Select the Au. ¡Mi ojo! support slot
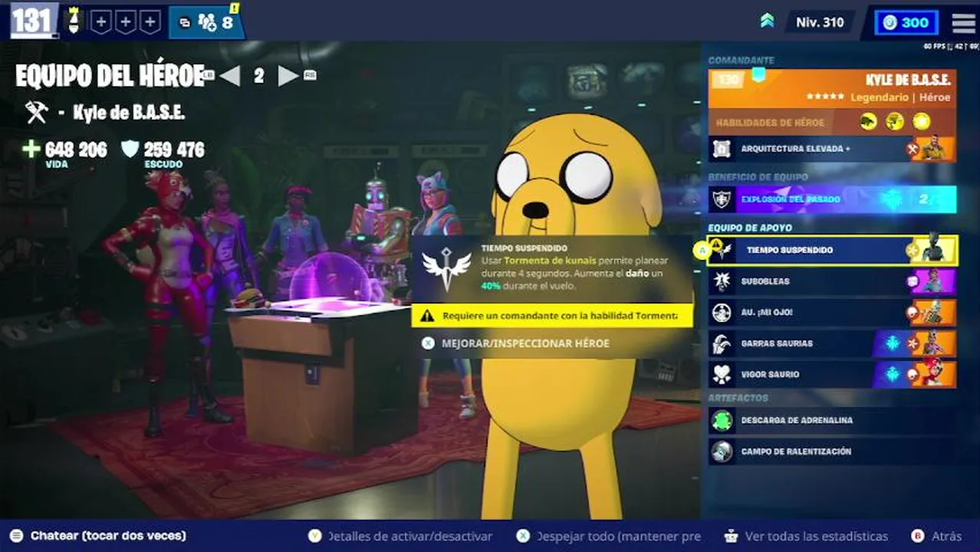 (832, 313)
